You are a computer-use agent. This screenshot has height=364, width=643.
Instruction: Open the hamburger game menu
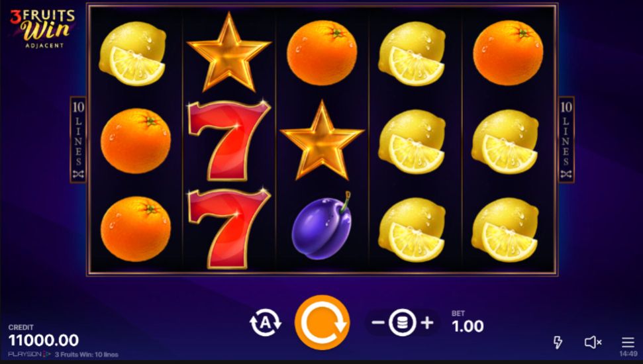tap(628, 342)
